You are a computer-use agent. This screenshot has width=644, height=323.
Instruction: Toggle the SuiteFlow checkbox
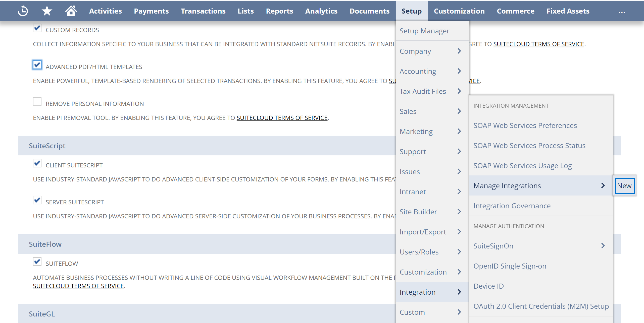pyautogui.click(x=37, y=262)
